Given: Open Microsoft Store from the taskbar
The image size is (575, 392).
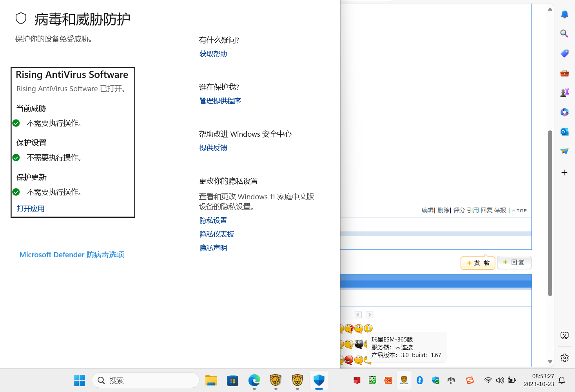Looking at the screenshot, I should [x=233, y=380].
